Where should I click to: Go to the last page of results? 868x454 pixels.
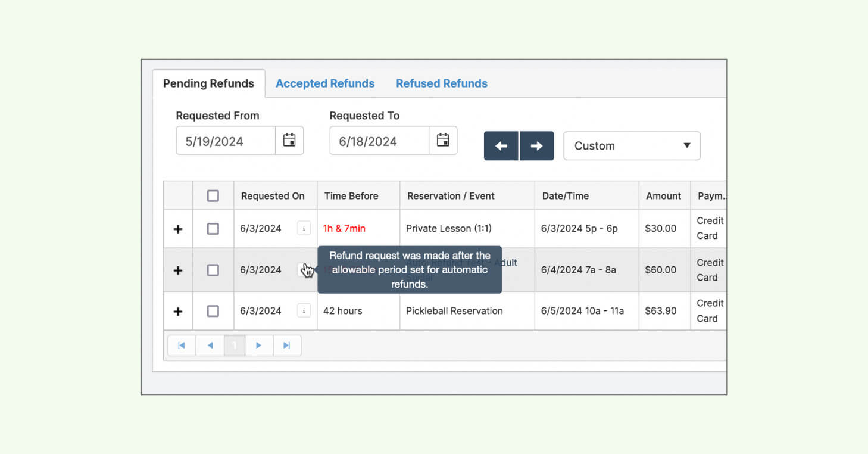[286, 346]
